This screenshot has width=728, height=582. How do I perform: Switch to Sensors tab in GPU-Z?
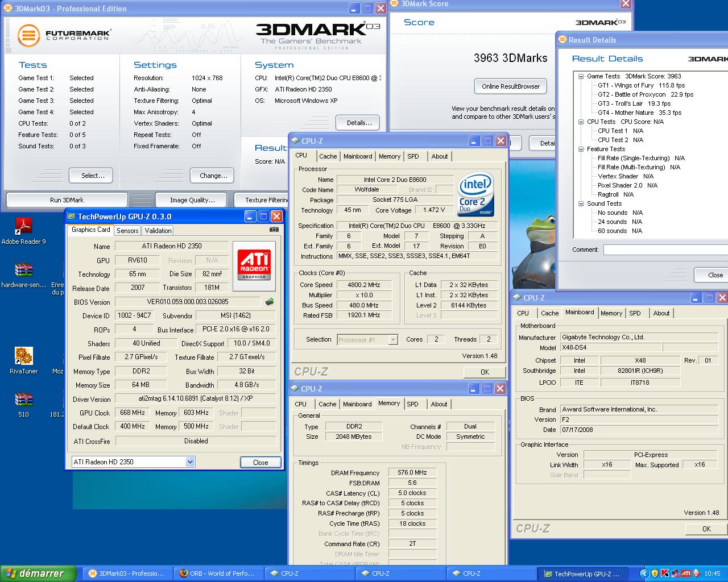click(x=127, y=231)
